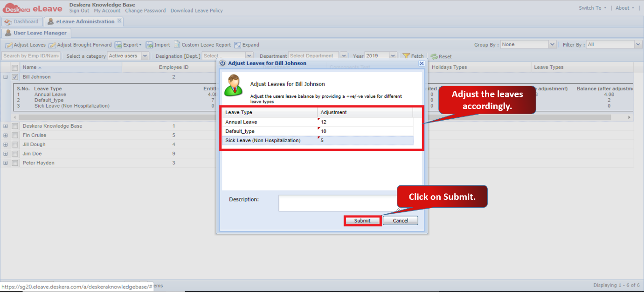Check the Deskera Knowledge Base row checkbox

coord(15,126)
